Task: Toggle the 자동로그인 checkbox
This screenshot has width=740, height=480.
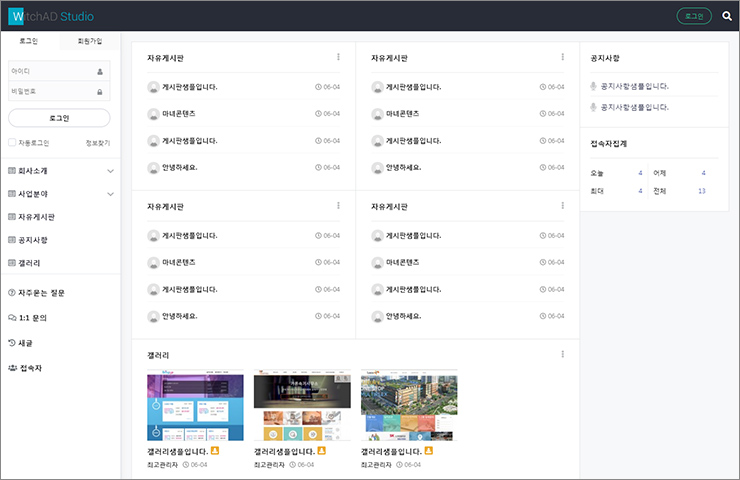Action: 12,143
